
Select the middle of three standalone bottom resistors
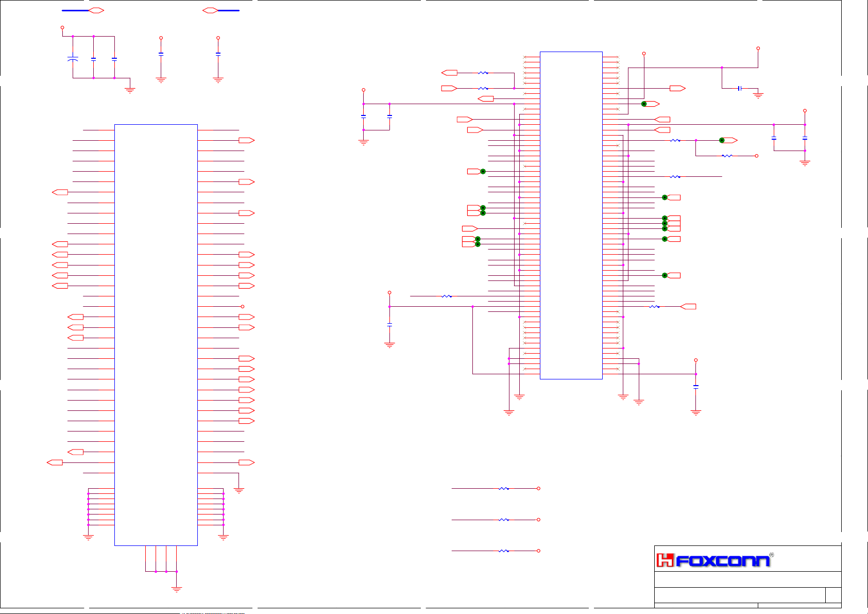(504, 520)
